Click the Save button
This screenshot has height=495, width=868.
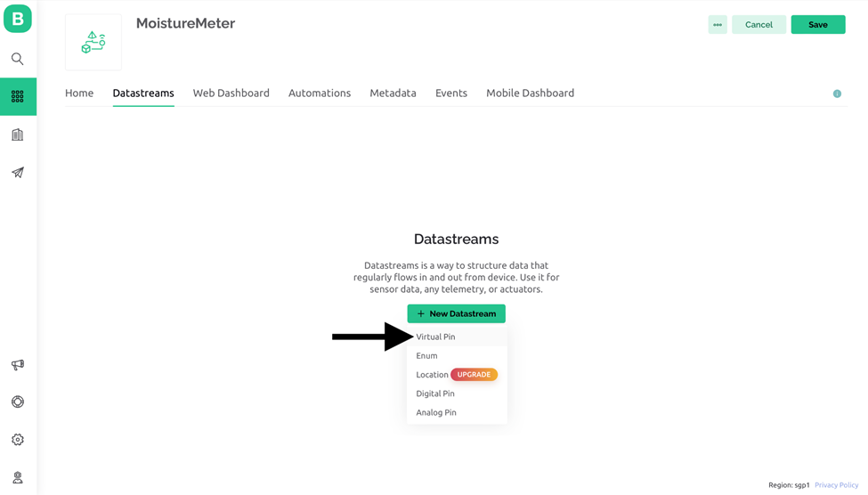click(x=817, y=24)
